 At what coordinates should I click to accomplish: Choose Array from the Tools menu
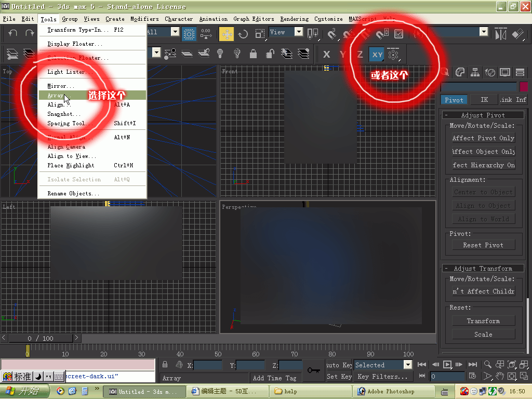(92, 96)
